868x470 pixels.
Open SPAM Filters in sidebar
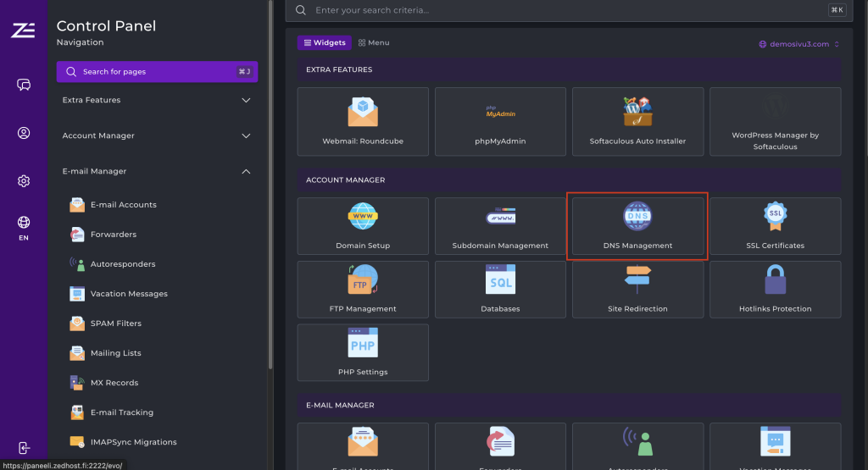pyautogui.click(x=115, y=323)
